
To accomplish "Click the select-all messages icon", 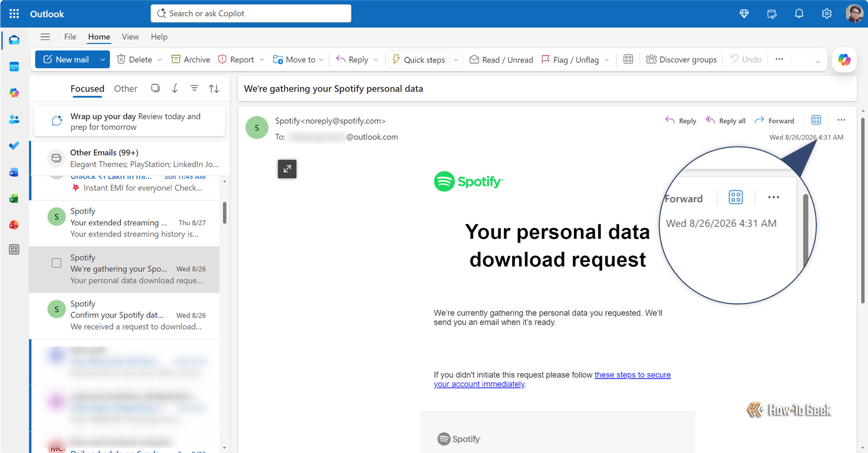I will click(x=155, y=88).
